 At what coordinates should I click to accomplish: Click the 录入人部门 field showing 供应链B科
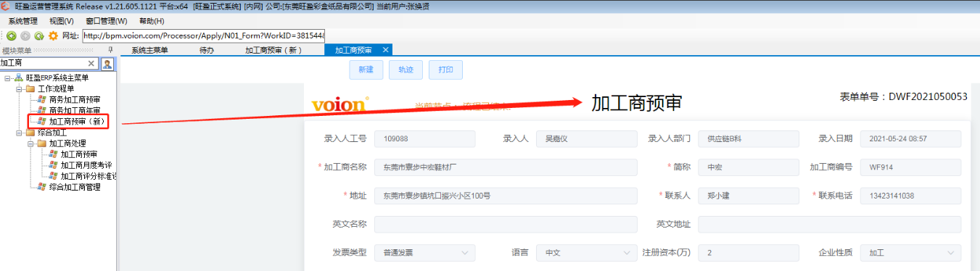(748, 138)
